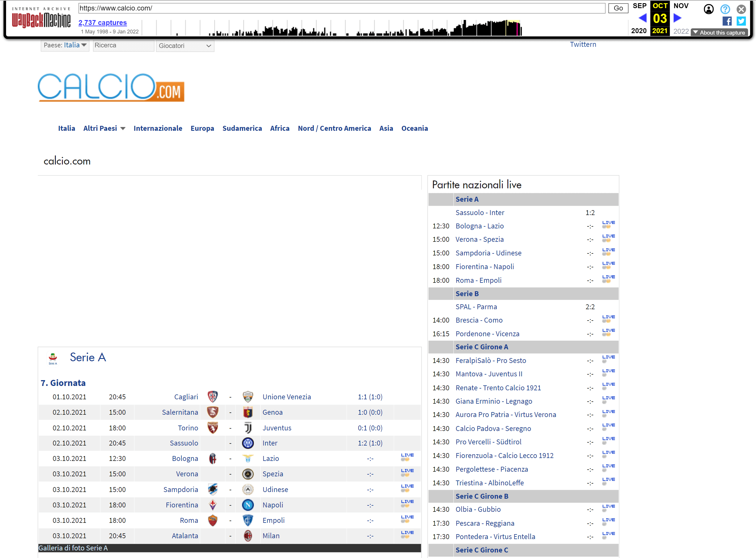
Task: Click the Twittern button
Action: (x=584, y=45)
